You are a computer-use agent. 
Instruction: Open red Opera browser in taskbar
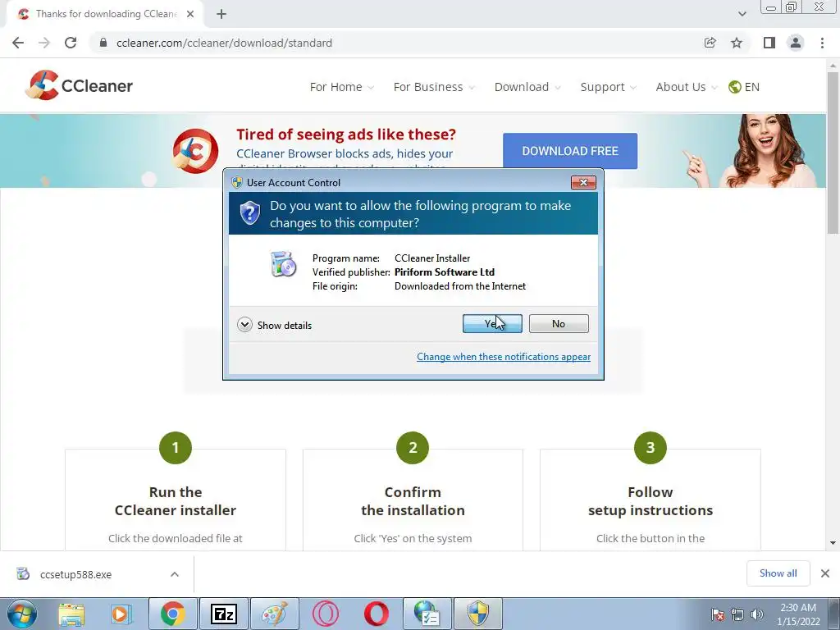376,614
